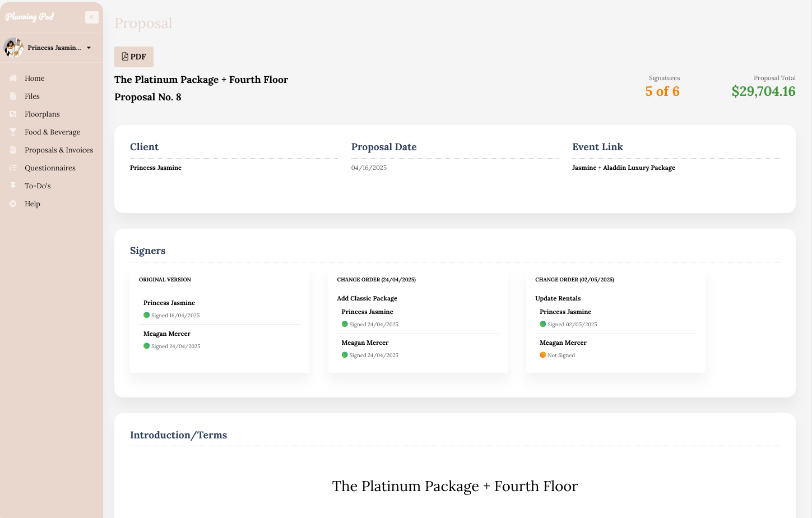Click the Add Classic Package label
This screenshot has height=518, width=812.
(367, 299)
